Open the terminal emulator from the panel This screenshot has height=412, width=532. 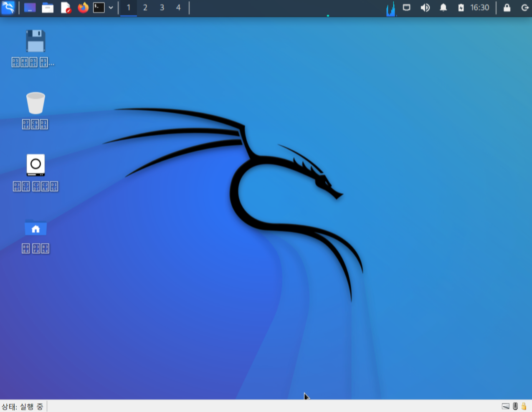(99, 8)
